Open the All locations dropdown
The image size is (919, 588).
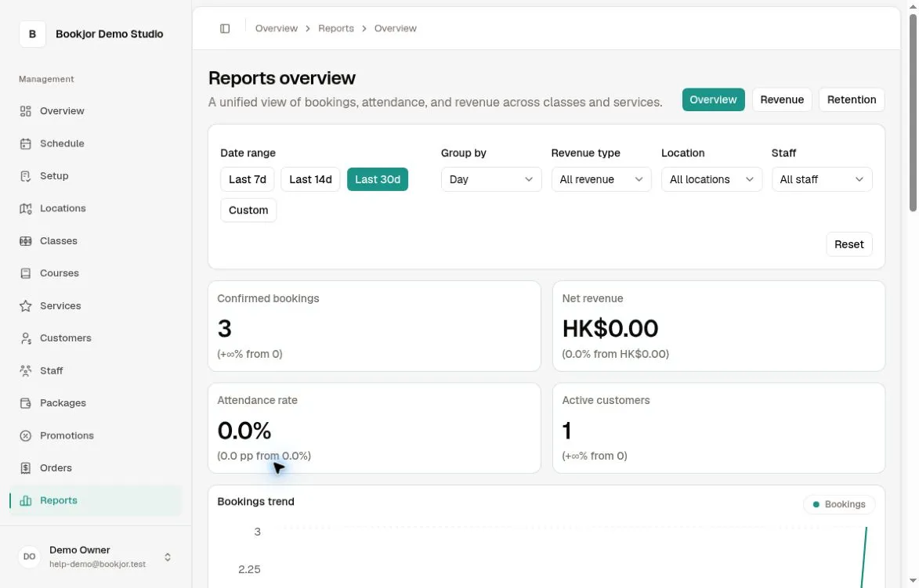[x=711, y=179]
